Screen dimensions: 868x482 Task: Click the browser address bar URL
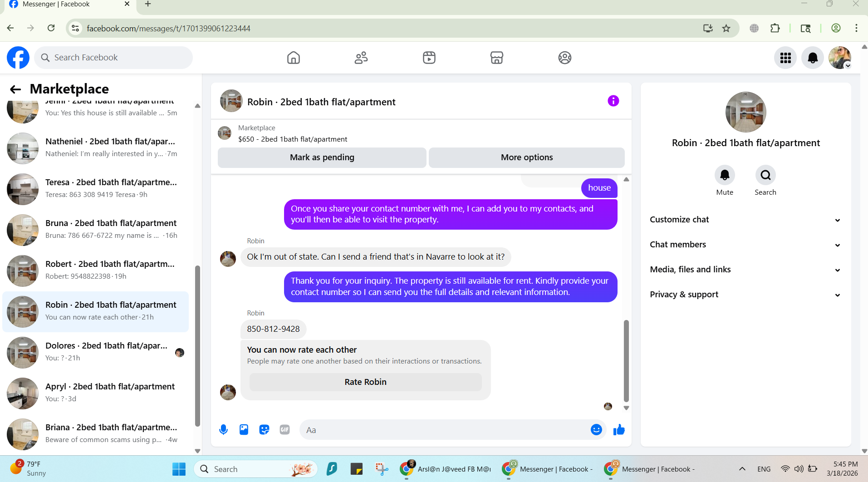168,28
